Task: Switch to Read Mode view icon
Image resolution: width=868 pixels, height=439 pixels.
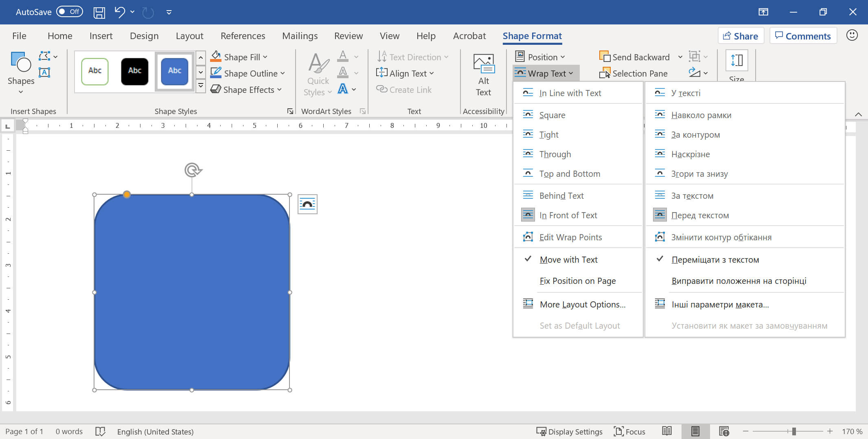Action: [667, 431]
